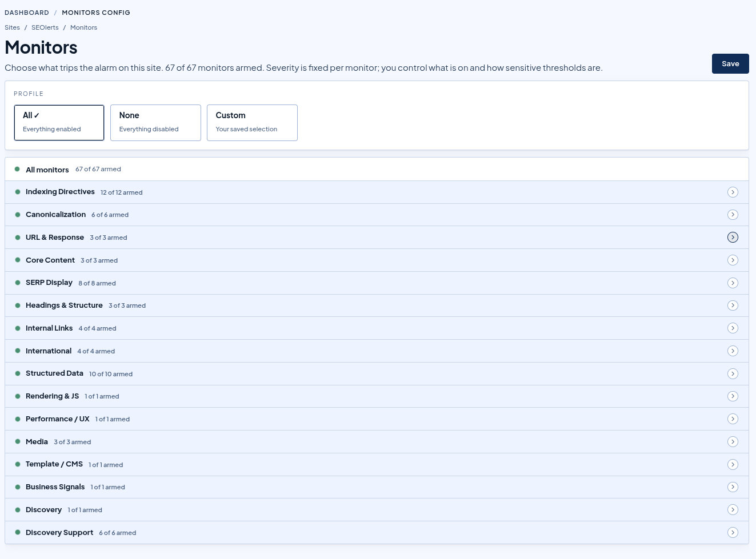Open the Performance / UX chevron icon

[733, 419]
